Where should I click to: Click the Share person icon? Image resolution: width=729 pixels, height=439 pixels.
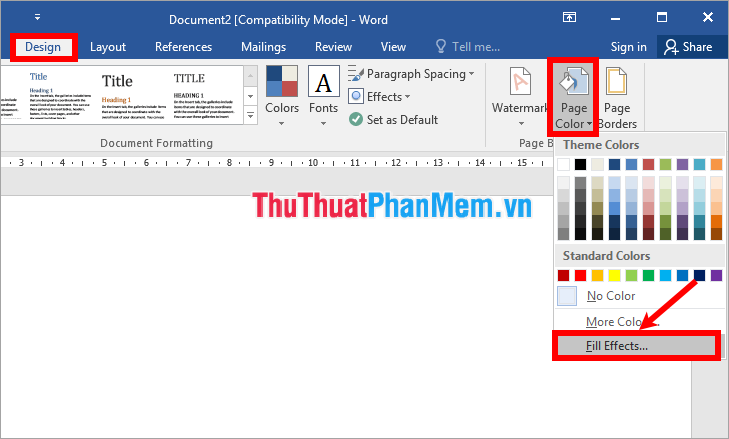(671, 47)
